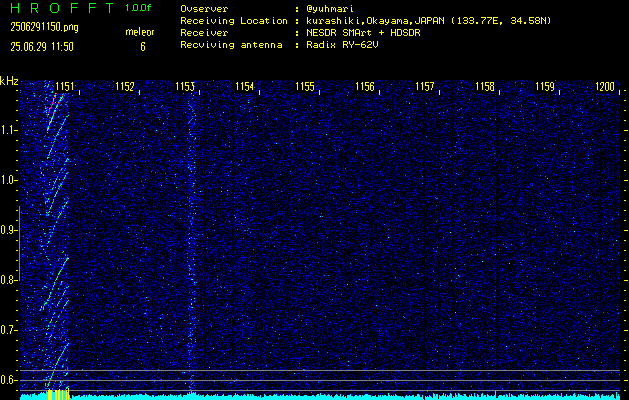Viewport: 629px width, 400px height.
Task: Click the filename 2506291150.png
Action: [x=45, y=27]
